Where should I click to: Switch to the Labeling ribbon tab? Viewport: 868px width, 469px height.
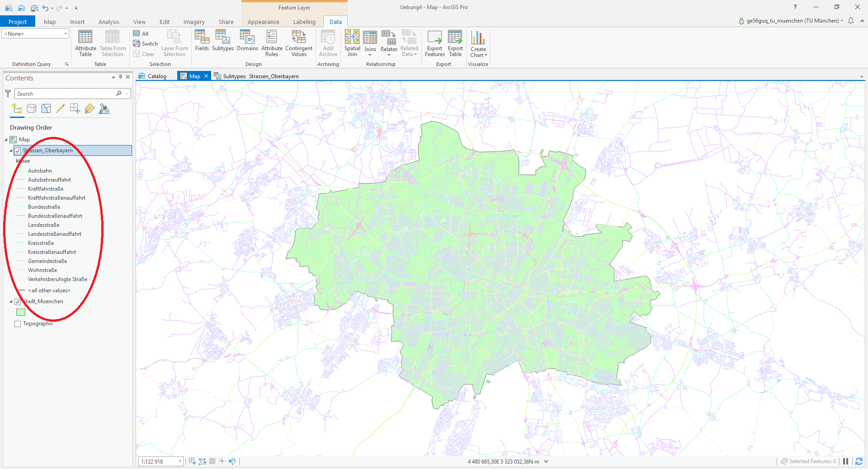coord(304,22)
